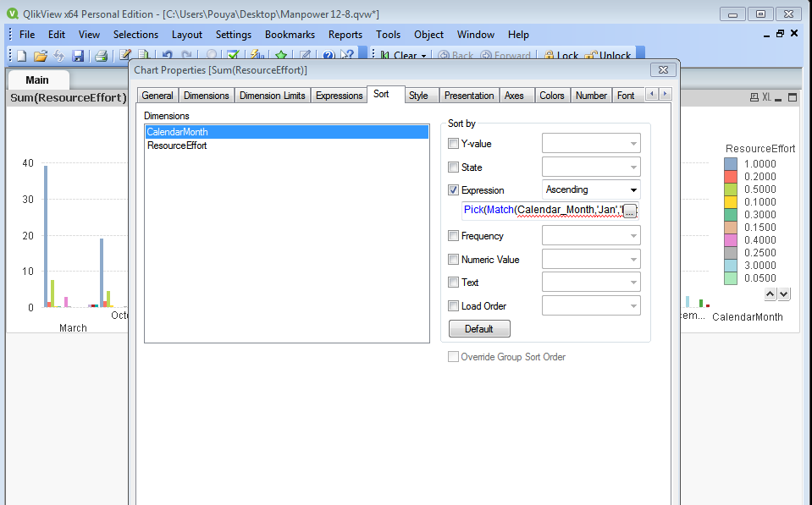This screenshot has width=812, height=505.
Task: Open the Expression Ascending dropdown
Action: [x=591, y=189]
